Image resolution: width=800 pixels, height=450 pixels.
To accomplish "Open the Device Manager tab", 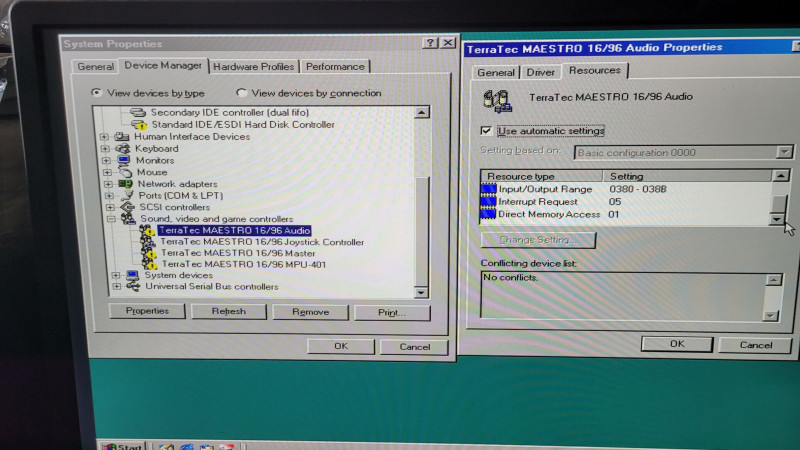I will coord(163,65).
